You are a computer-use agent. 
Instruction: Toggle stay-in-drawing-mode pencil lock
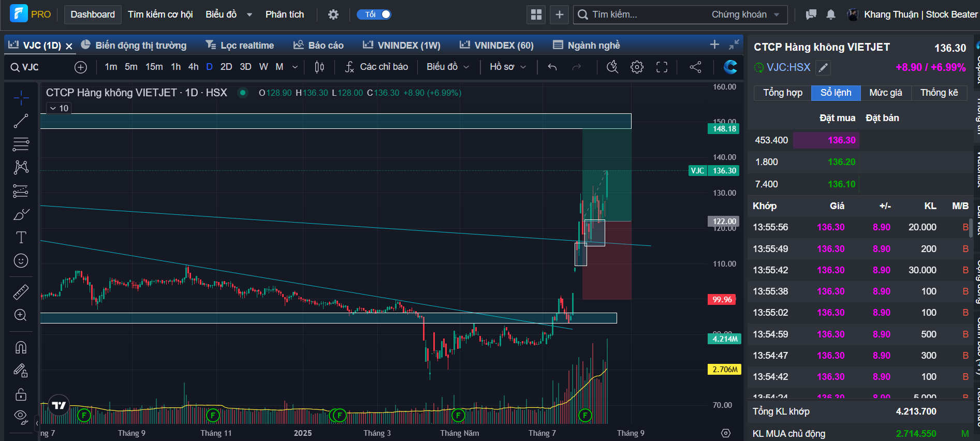(21, 371)
